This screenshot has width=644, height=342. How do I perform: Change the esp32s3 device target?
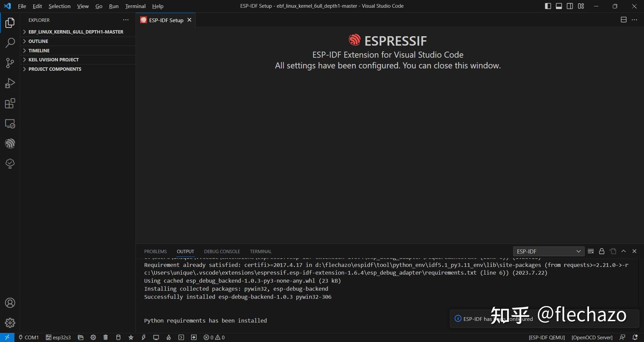[58, 337]
